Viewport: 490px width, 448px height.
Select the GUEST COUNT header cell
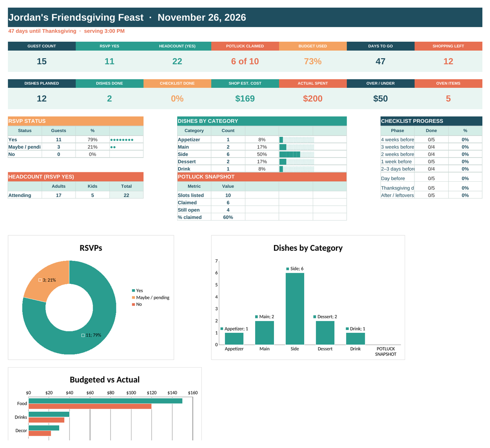click(42, 46)
